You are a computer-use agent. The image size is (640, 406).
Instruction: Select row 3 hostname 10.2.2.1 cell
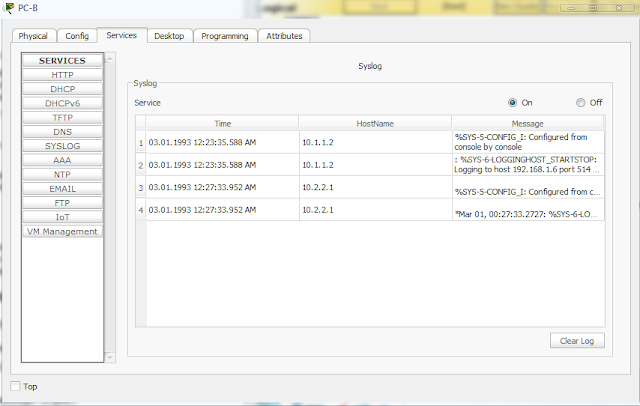point(376,187)
